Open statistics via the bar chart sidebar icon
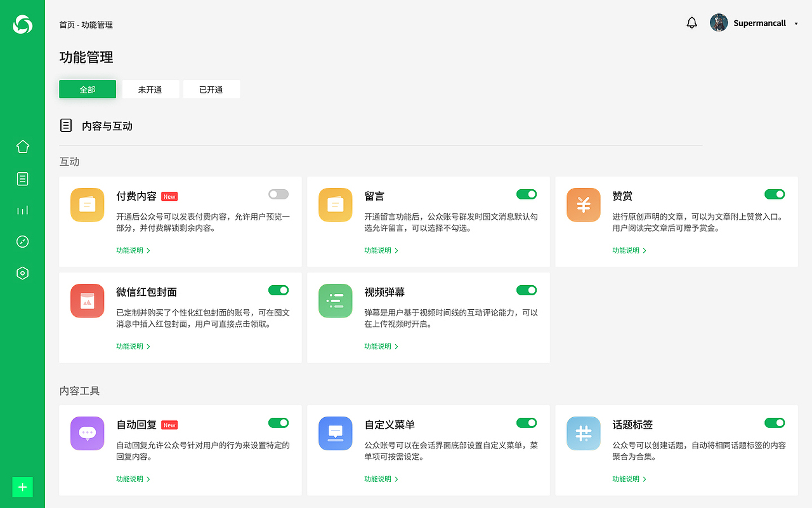812x508 pixels. point(22,210)
